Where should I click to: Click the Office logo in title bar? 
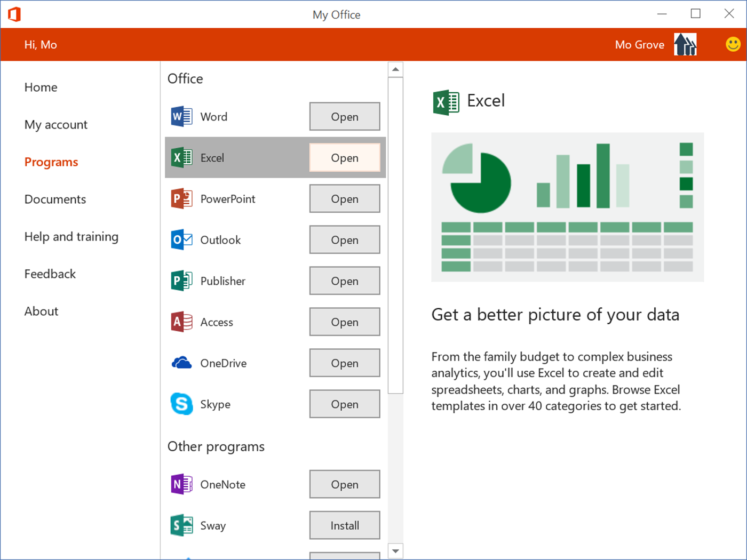tap(14, 14)
